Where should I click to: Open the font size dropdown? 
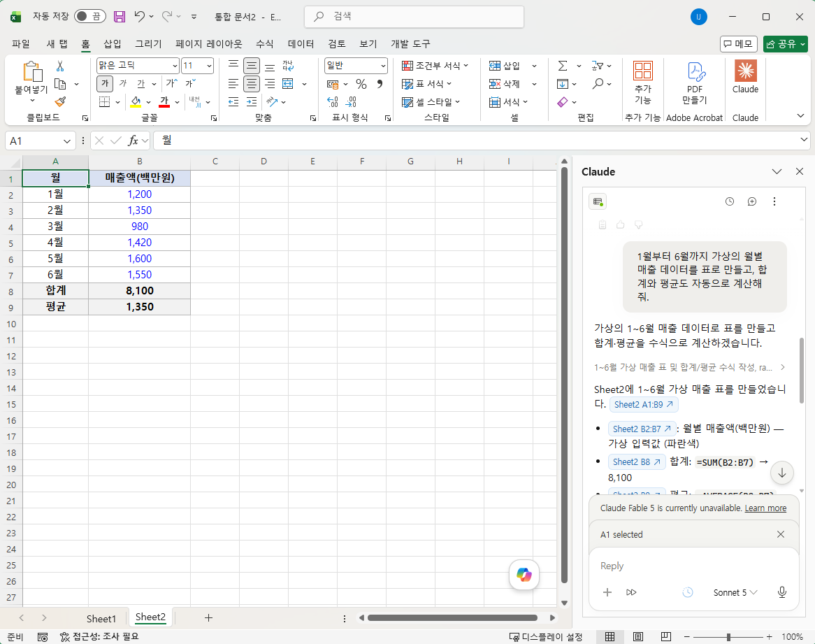209,66
